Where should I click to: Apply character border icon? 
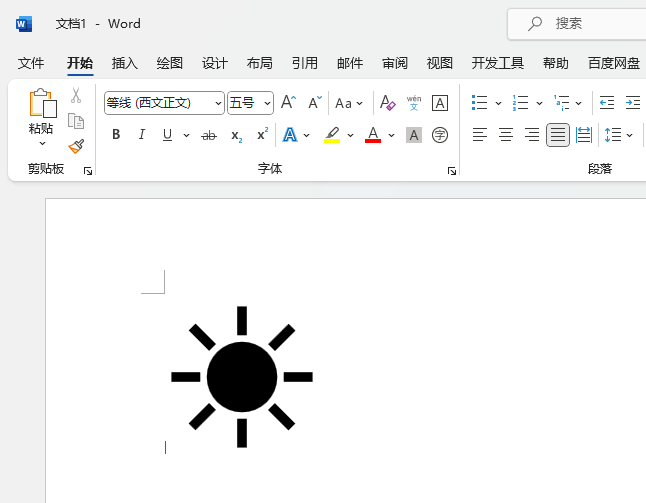440,103
